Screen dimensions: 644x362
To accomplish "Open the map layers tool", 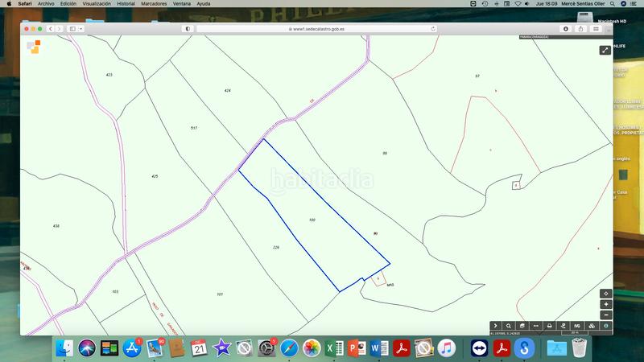I will pyautogui.click(x=522, y=326).
